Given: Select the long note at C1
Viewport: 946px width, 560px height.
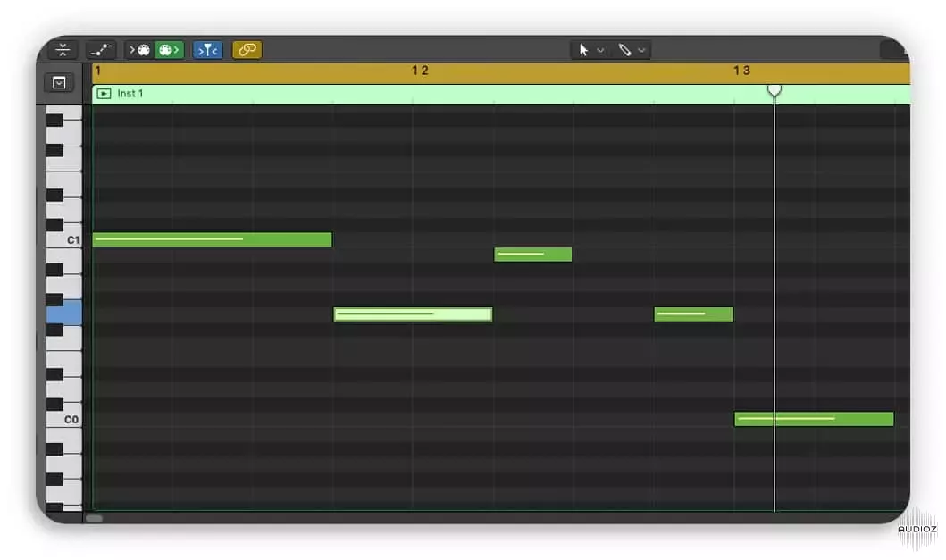Looking at the screenshot, I should (x=212, y=239).
